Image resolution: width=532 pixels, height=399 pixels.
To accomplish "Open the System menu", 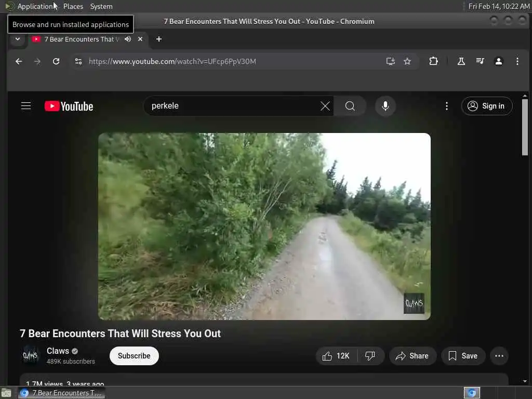I will 101,6.
